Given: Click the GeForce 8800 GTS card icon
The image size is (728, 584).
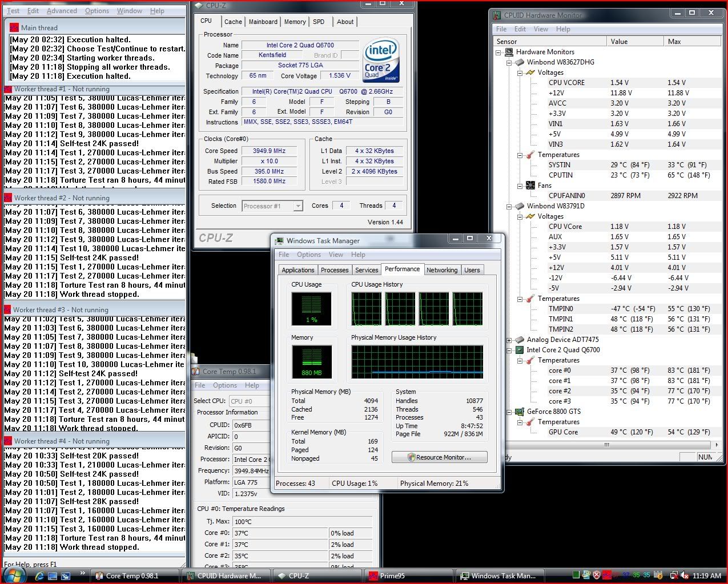Looking at the screenshot, I should [x=520, y=412].
